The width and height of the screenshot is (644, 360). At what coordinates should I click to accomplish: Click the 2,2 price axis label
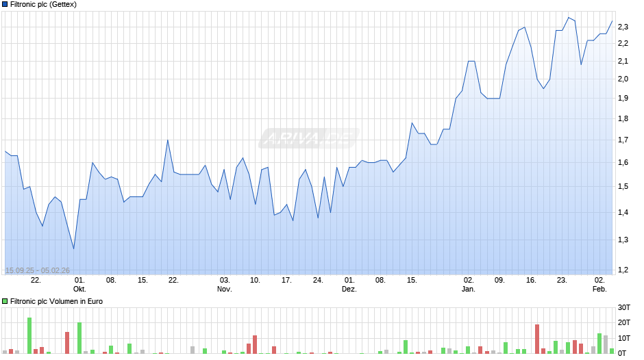pos(623,44)
